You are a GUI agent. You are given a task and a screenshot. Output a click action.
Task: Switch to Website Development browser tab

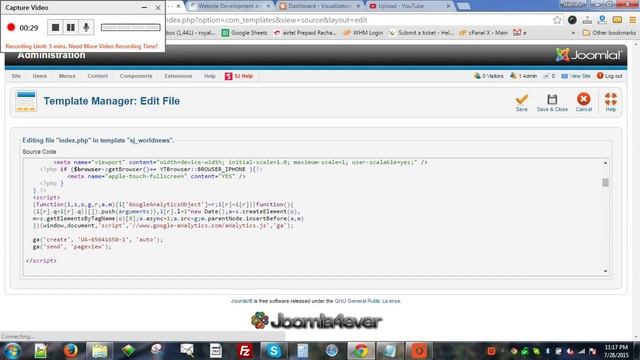click(x=230, y=6)
